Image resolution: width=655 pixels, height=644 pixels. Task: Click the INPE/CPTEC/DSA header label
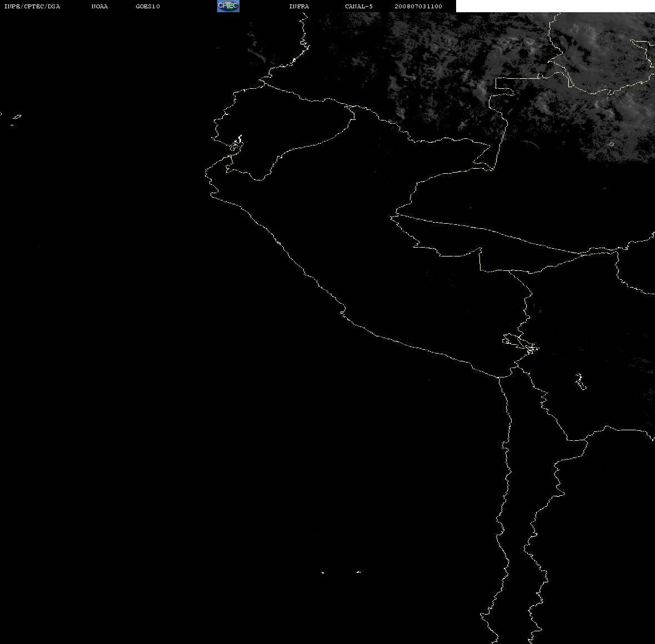pos(32,6)
